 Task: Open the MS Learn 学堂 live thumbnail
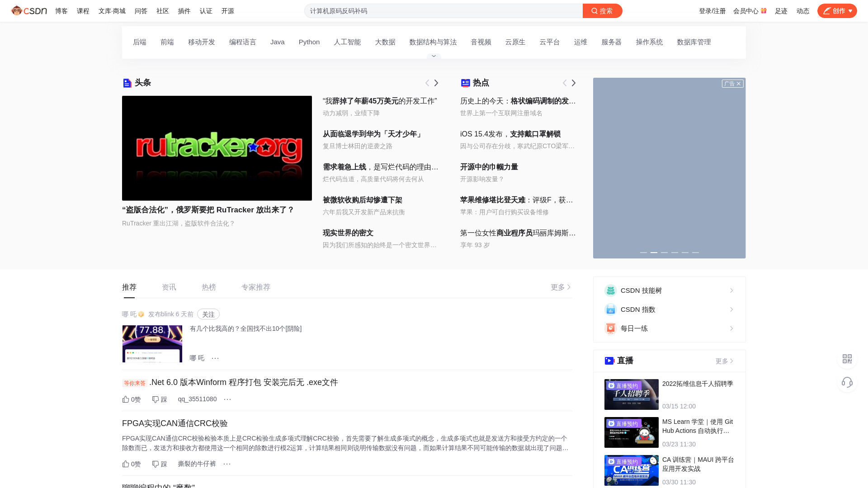pos(632,432)
